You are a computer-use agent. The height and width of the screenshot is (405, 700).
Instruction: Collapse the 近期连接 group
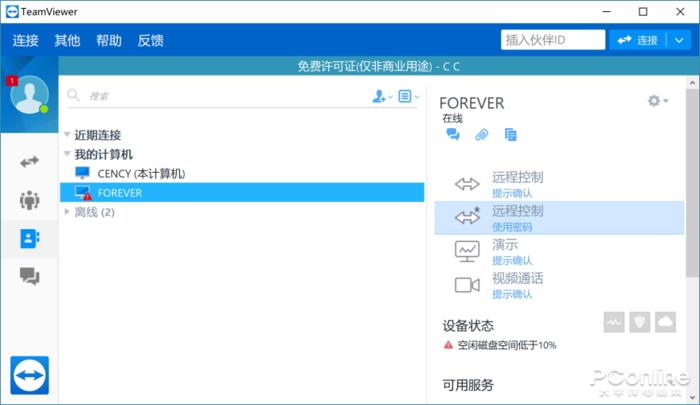(67, 134)
